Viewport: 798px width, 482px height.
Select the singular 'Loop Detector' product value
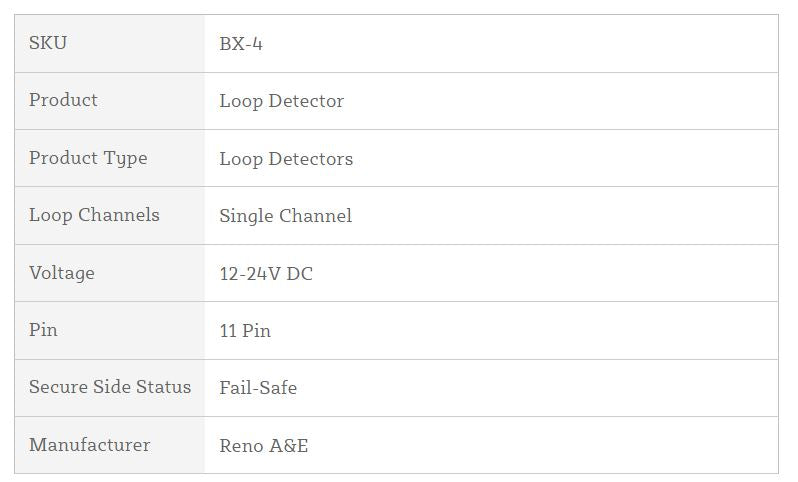click(281, 101)
